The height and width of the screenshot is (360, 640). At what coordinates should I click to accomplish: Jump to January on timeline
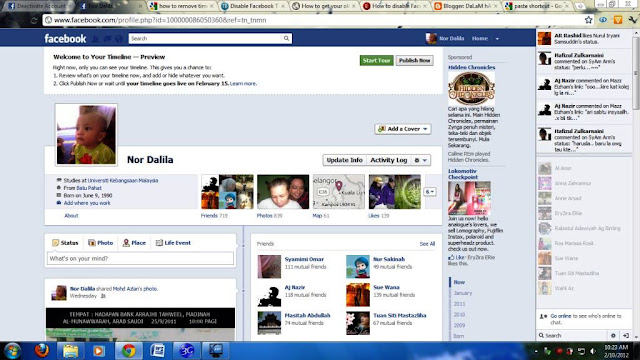(x=462, y=293)
